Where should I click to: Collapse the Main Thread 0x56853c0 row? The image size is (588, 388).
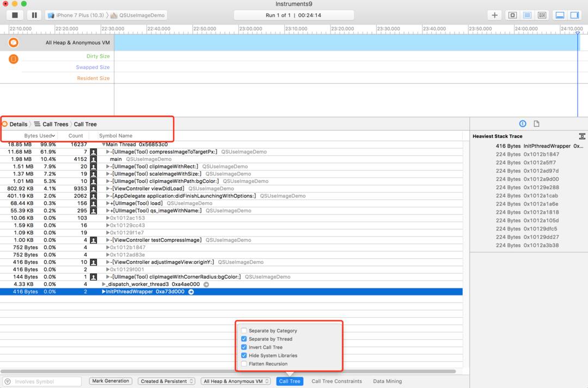click(103, 144)
